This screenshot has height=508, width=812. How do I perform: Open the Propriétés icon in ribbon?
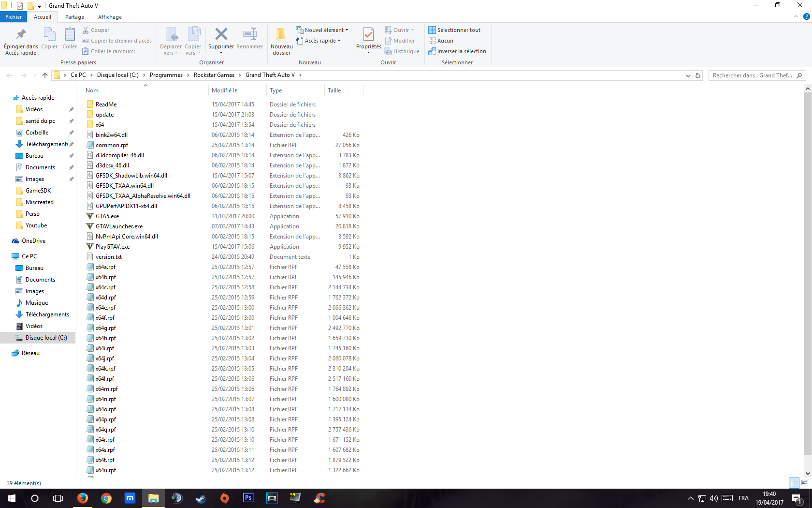(368, 34)
